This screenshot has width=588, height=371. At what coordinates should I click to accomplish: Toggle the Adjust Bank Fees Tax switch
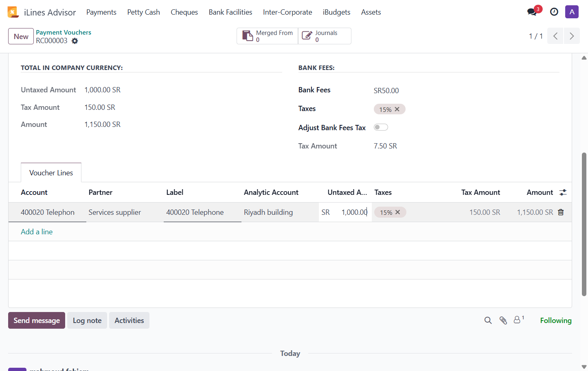pos(381,127)
